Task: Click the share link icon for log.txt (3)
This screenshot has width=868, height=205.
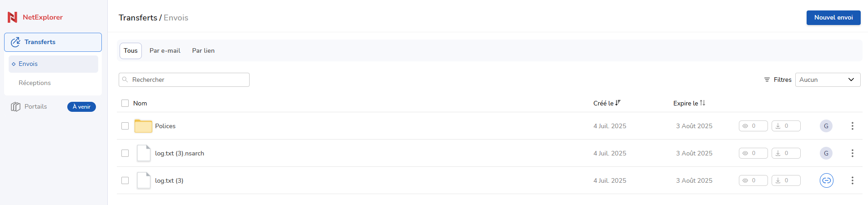Action: [x=826, y=180]
